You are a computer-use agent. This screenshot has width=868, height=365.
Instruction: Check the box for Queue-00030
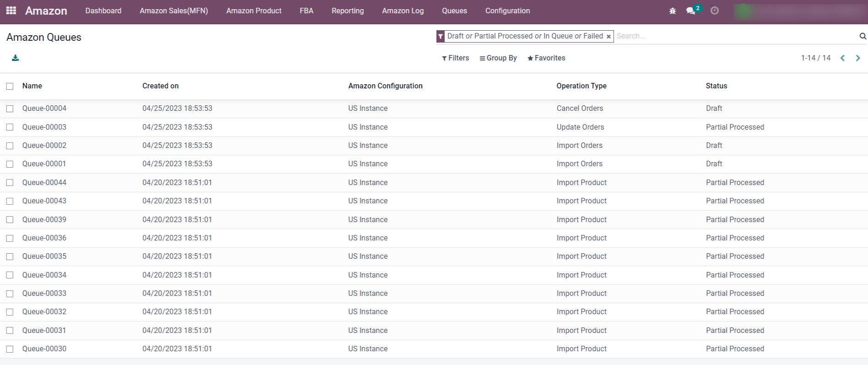click(10, 349)
